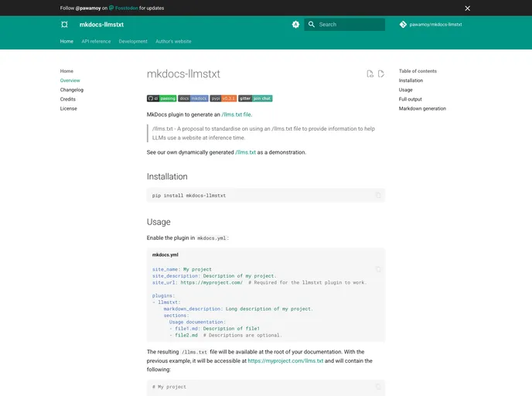This screenshot has width=532, height=396.
Task: Open Credits in the left sidebar
Action: (68, 99)
